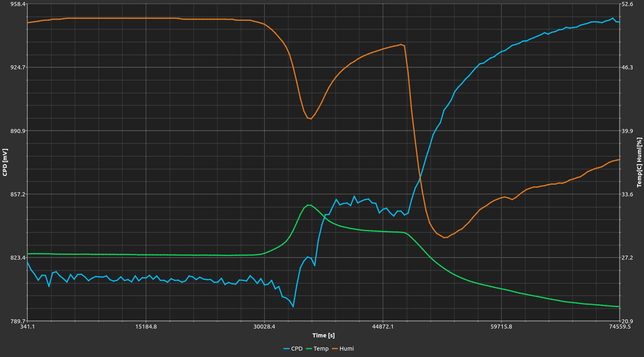Click the 33.6 tick label on the right axis
This screenshot has height=357, width=644.
point(627,194)
